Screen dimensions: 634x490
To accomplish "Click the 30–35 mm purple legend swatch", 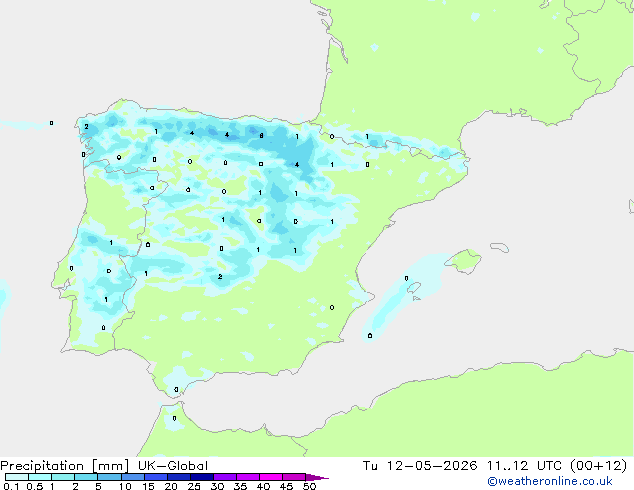I will pyautogui.click(x=224, y=477).
